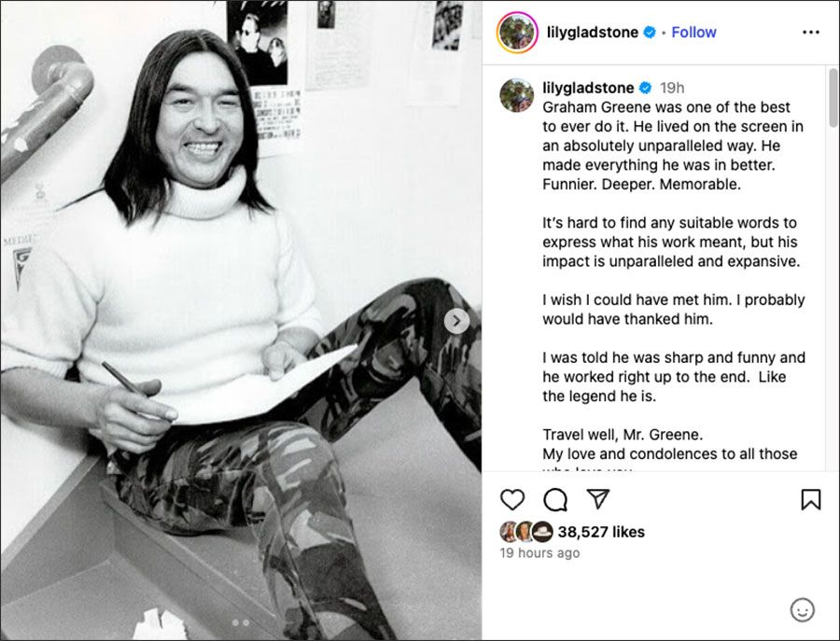Image resolution: width=840 pixels, height=641 pixels.
Task: Click the lilygladstone username above the caption
Action: [x=587, y=88]
